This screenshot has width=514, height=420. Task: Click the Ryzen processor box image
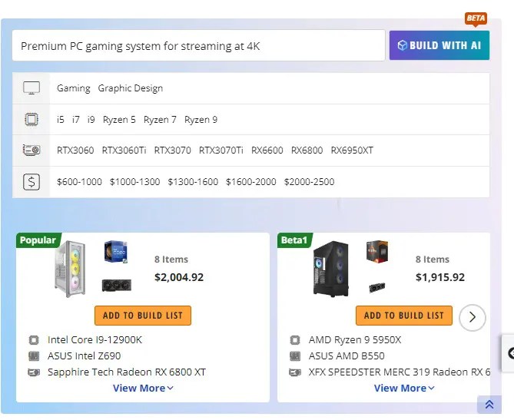[x=377, y=251]
